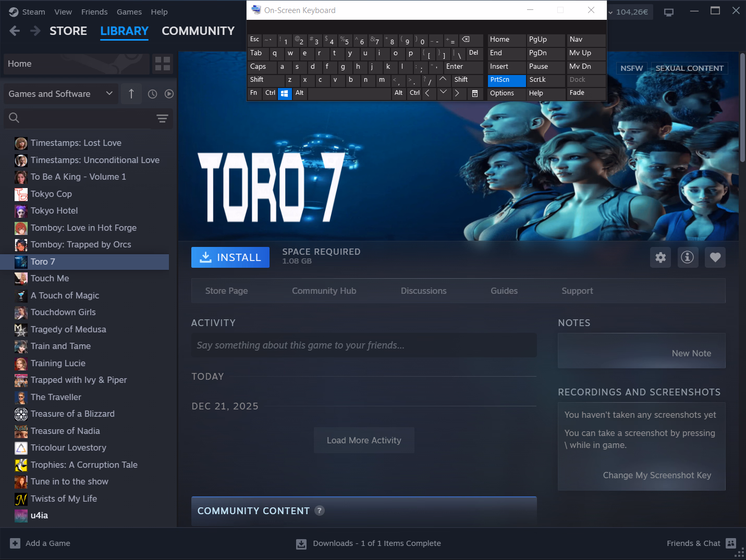Add Toro 7 to favorites with heart icon

pos(715,257)
